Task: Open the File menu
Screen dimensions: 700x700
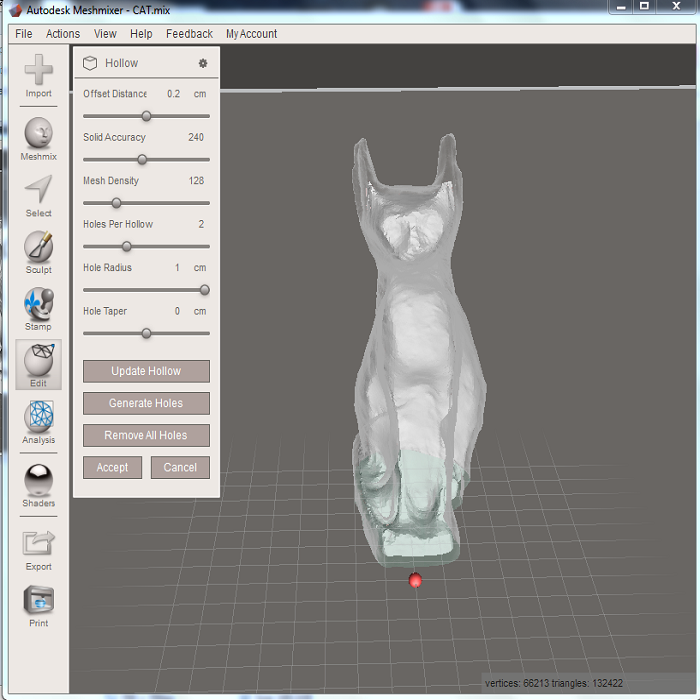Action: [x=24, y=34]
